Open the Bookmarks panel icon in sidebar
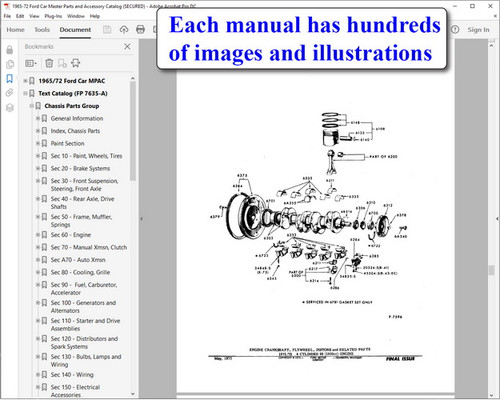This screenshot has height=400, width=500. [x=10, y=79]
